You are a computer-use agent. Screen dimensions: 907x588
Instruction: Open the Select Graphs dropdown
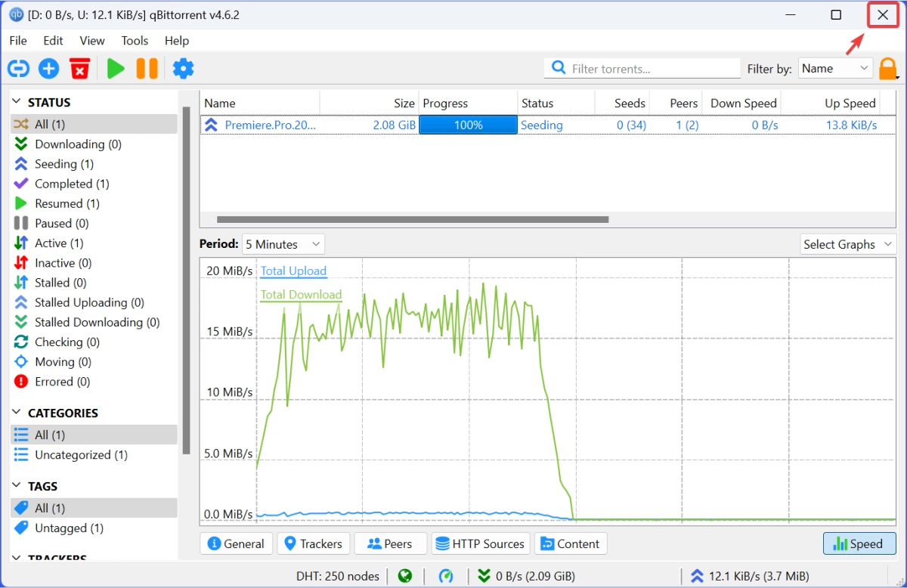click(x=848, y=244)
